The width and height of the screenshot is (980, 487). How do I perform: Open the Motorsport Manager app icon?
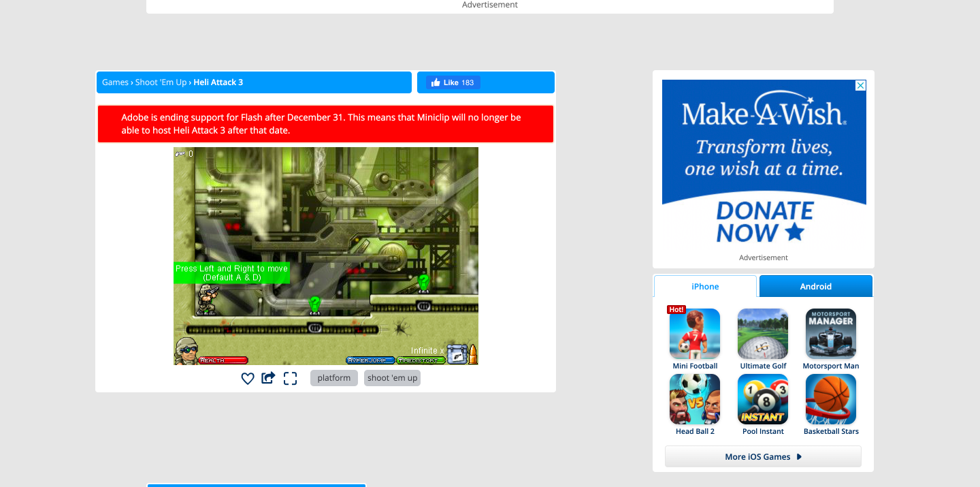[831, 334]
